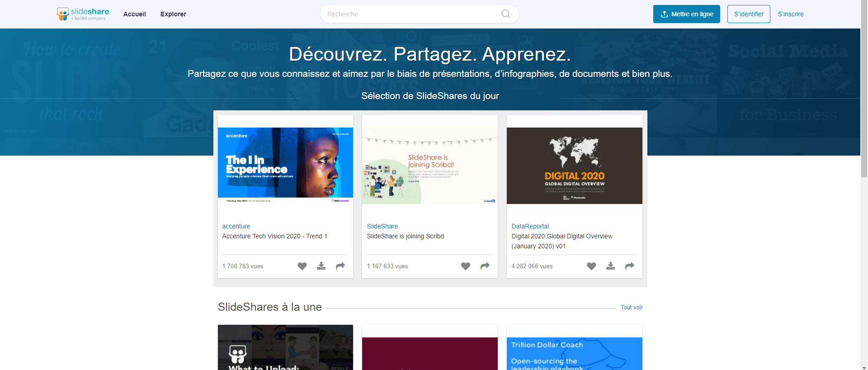Open SlideShare is joining Scribd title
The image size is (868, 370).
[x=406, y=236]
